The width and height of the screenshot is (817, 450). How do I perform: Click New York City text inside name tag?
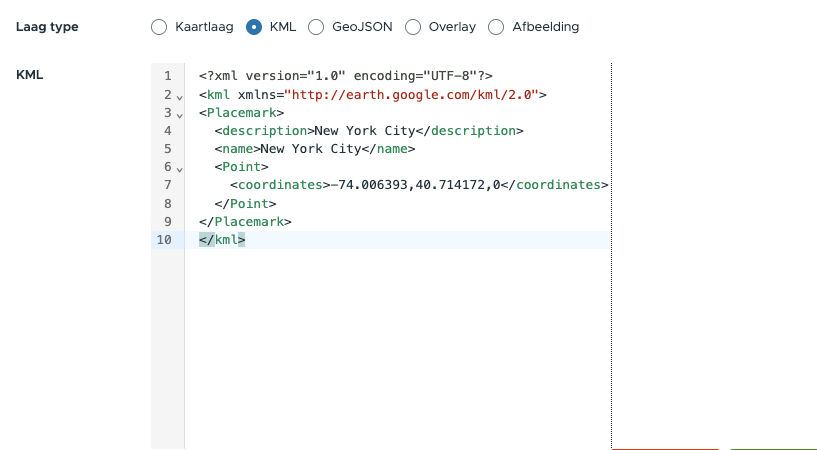pyautogui.click(x=310, y=149)
